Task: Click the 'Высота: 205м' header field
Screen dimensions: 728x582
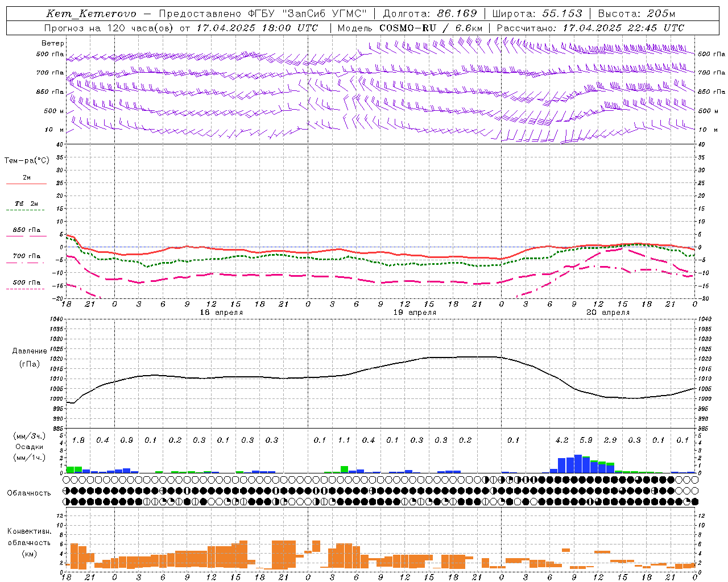Action: (636, 14)
